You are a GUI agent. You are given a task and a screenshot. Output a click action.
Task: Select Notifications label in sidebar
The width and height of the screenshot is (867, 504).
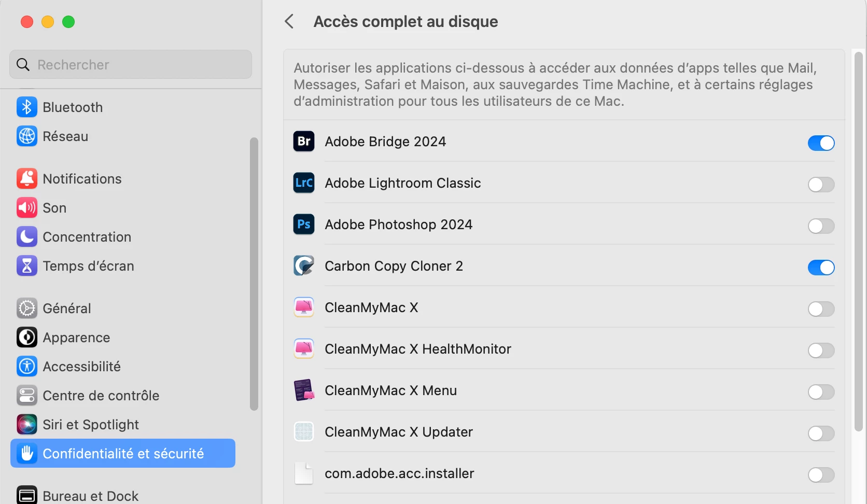[82, 179]
